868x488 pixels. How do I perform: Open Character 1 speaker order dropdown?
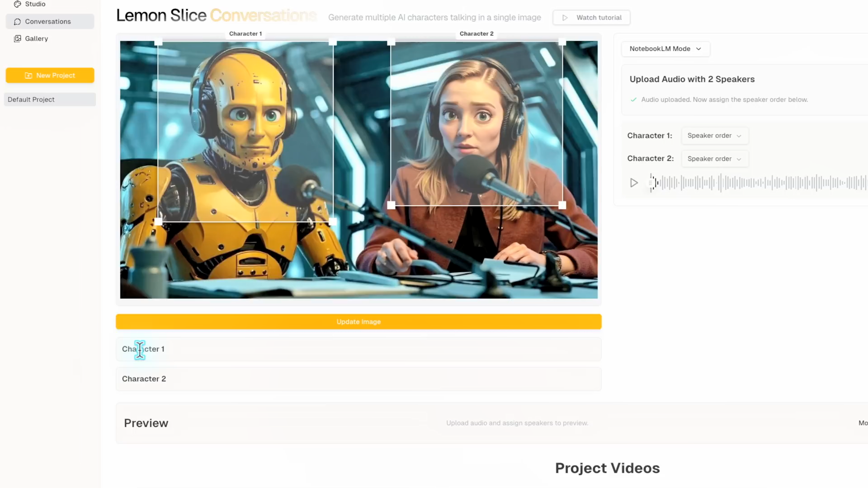[x=714, y=136]
